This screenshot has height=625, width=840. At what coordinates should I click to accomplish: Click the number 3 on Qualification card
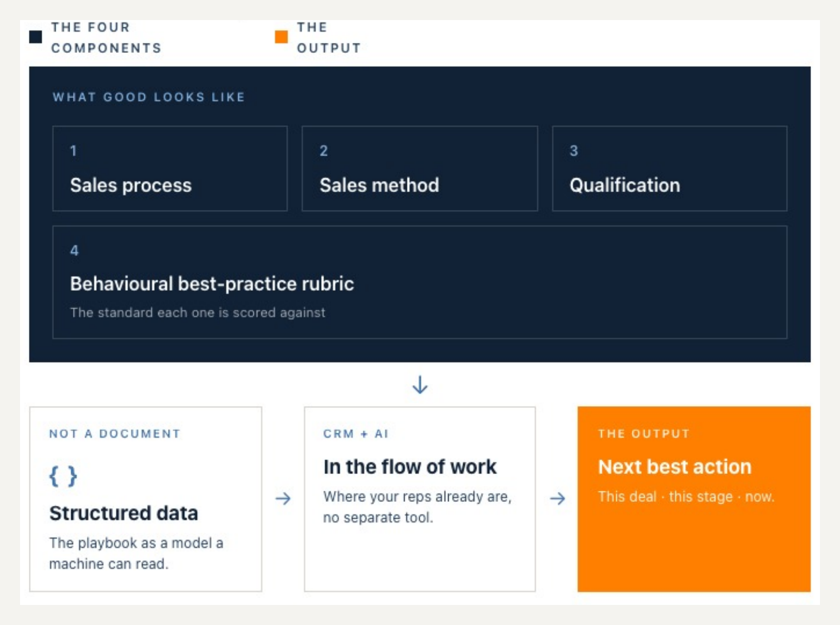click(574, 151)
